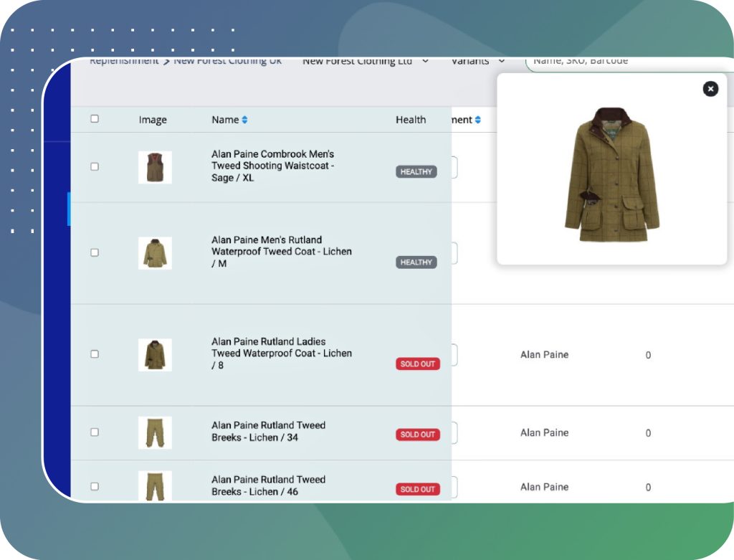Open the Rutland Tweed Breeks 34 thumbnail

point(155,432)
